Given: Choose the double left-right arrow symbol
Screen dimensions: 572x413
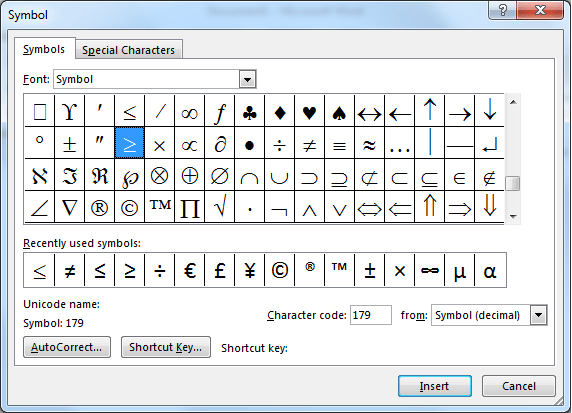Looking at the screenshot, I should [370, 206].
